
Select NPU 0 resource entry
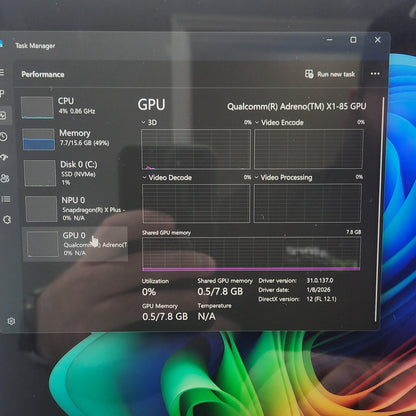[x=76, y=209]
